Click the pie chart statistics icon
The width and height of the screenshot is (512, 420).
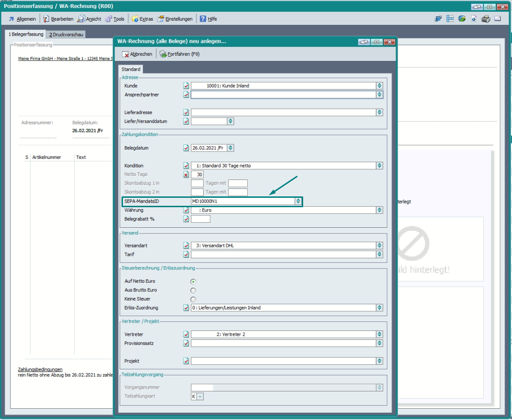point(462,19)
